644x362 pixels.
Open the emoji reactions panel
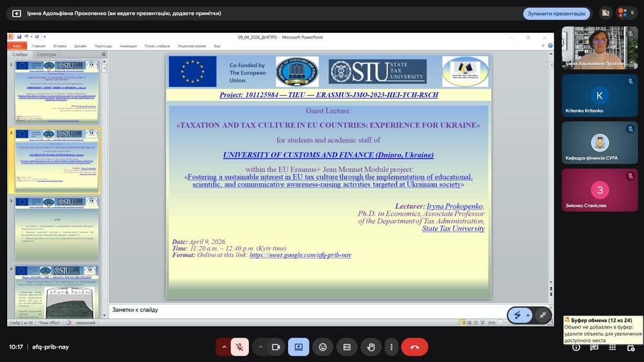[x=323, y=347]
